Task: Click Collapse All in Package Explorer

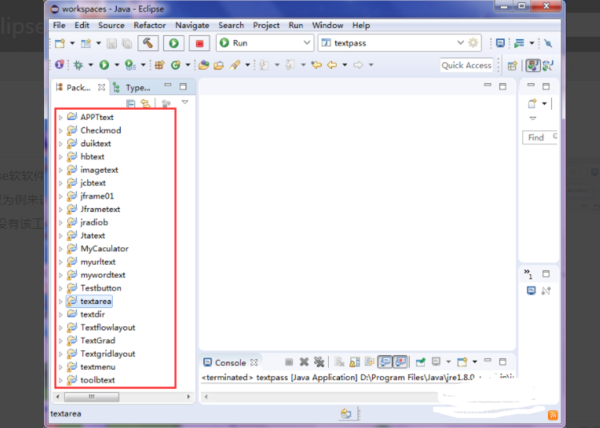Action: 130,103
